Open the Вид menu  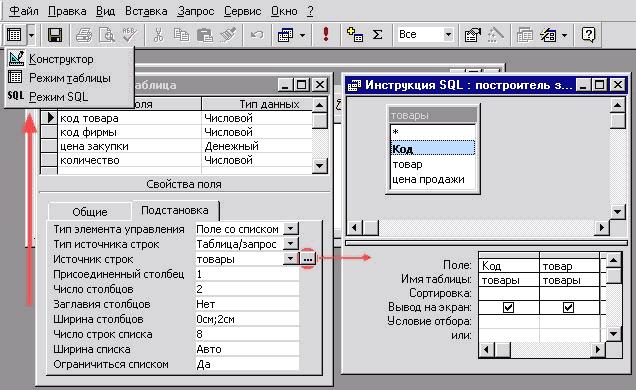(x=105, y=11)
